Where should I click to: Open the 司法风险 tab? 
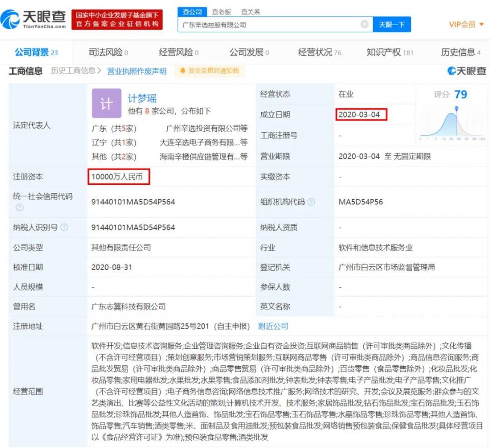tap(108, 52)
